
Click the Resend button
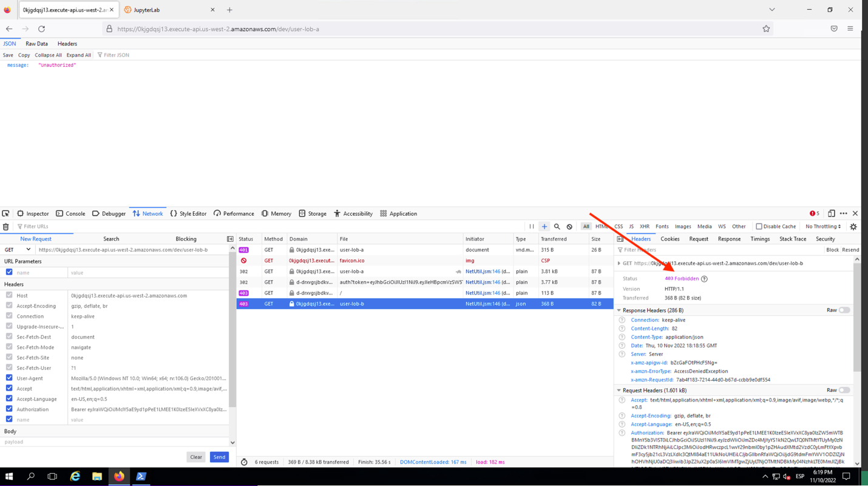click(850, 250)
